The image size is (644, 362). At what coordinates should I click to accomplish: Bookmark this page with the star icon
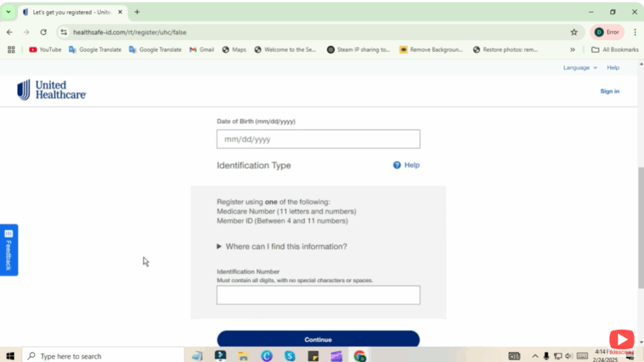pos(573,32)
